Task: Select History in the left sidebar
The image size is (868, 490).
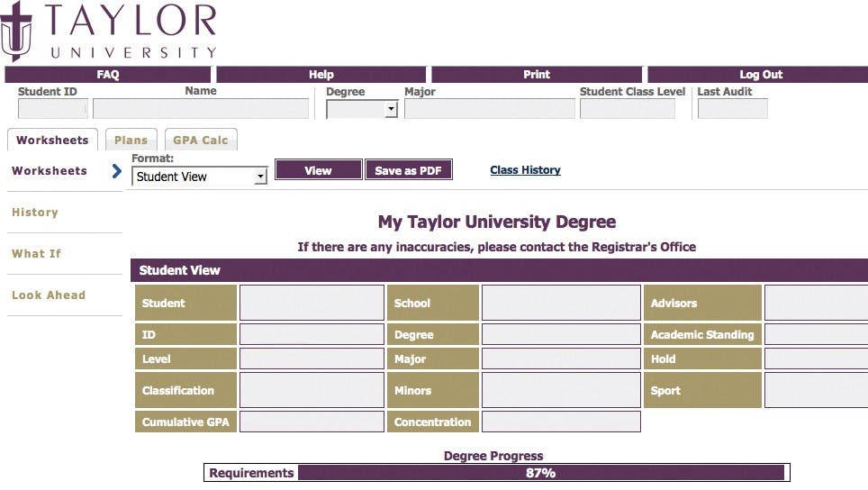Action: 35,213
